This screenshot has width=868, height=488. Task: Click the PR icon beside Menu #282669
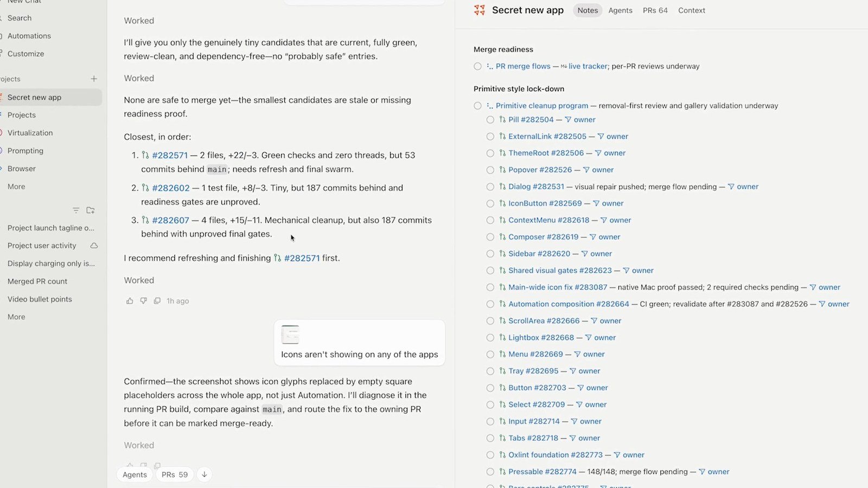tap(502, 354)
